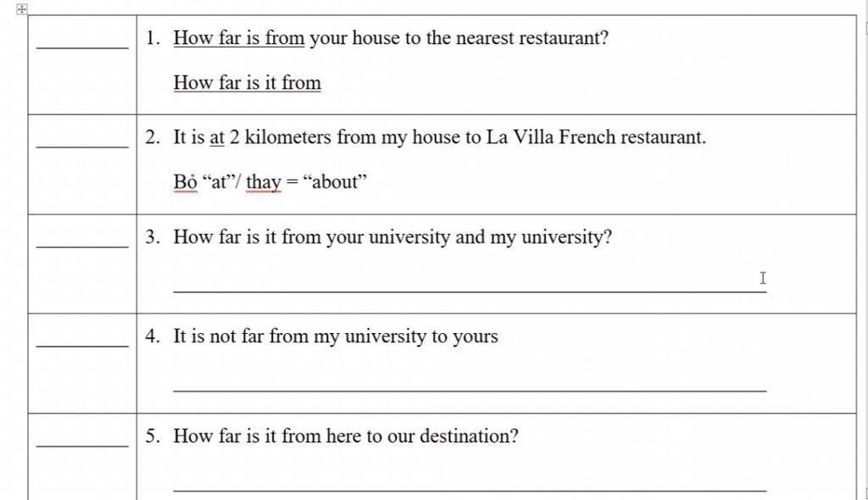Click the underlined text 'How far is from'
Viewport: 868px width, 500px height.
[x=238, y=37]
